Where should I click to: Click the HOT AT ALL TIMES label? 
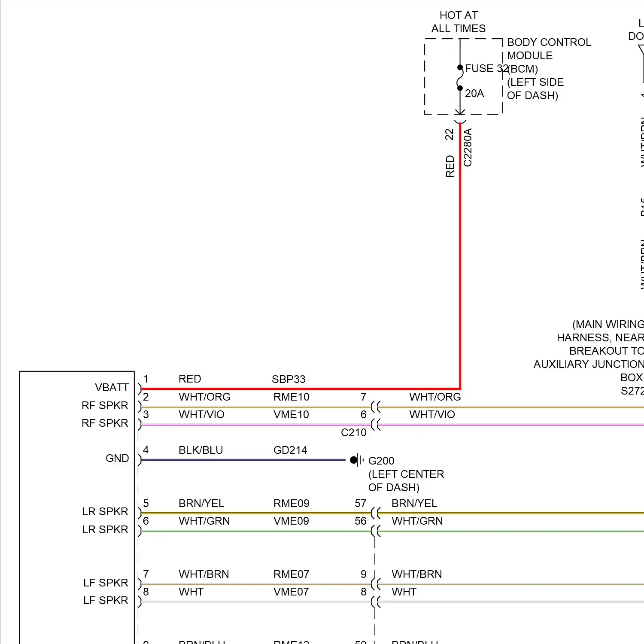(459, 22)
